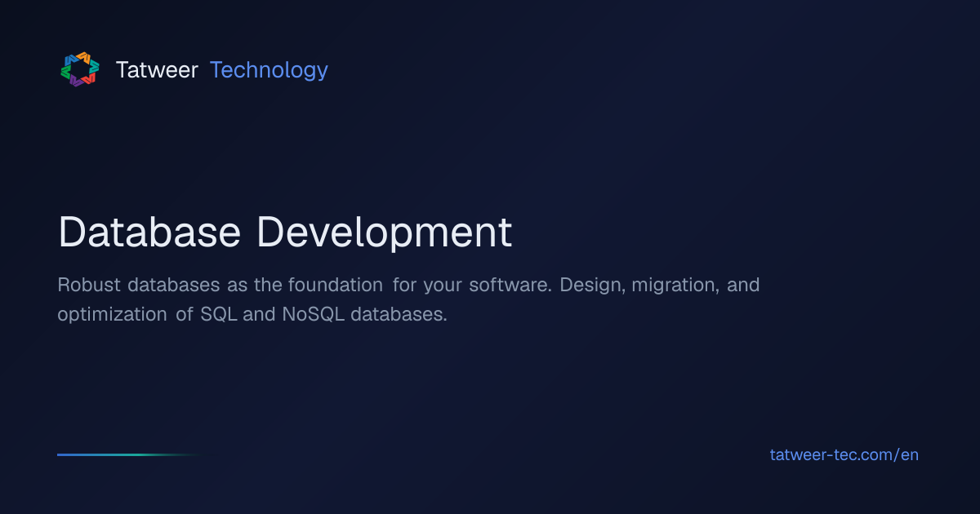
Task: Click description line starting "optimization of SQL"
Action: click(x=252, y=314)
